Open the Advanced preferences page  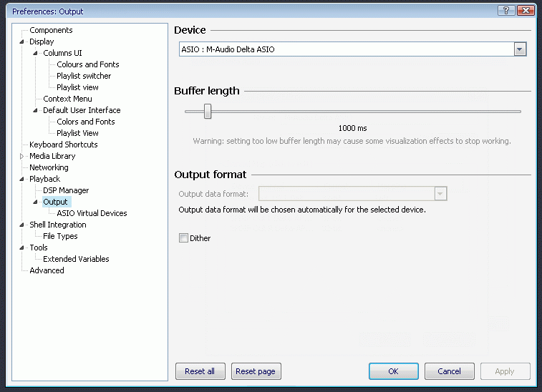tap(47, 270)
